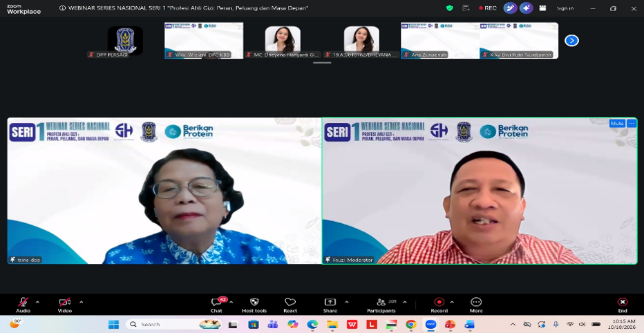The height and width of the screenshot is (333, 644).
Task: Open the AI Companion sparkle icon
Action: 526,8
